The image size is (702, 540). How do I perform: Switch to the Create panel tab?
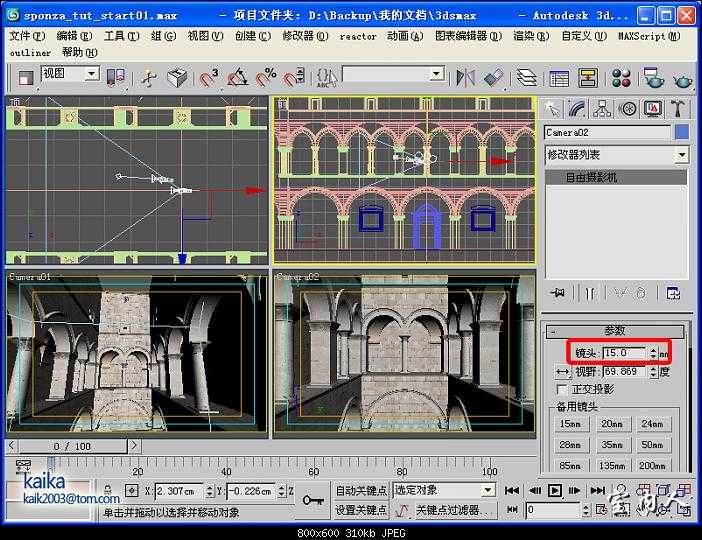(x=552, y=109)
